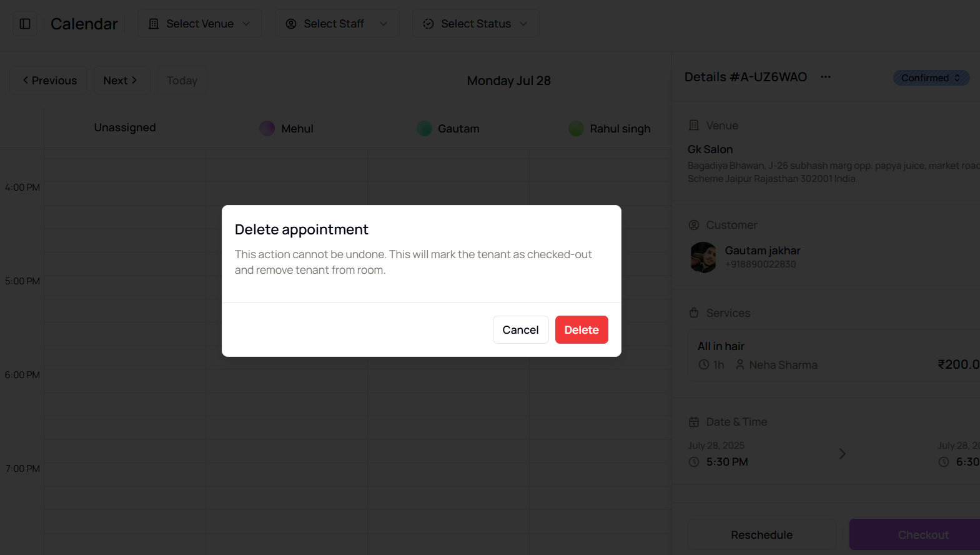Viewport: 980px width, 555px height.
Task: Click the Venue building icon
Action: pyautogui.click(x=694, y=125)
